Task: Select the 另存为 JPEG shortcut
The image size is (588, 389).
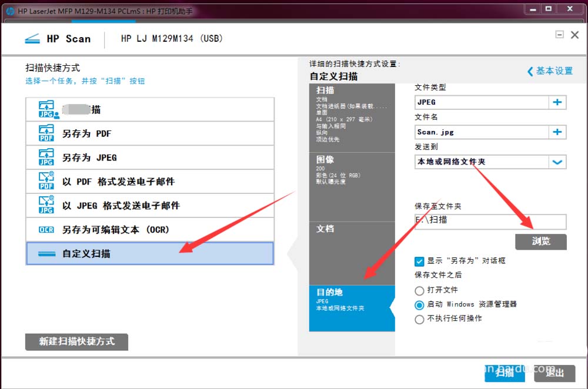Action: (150, 157)
